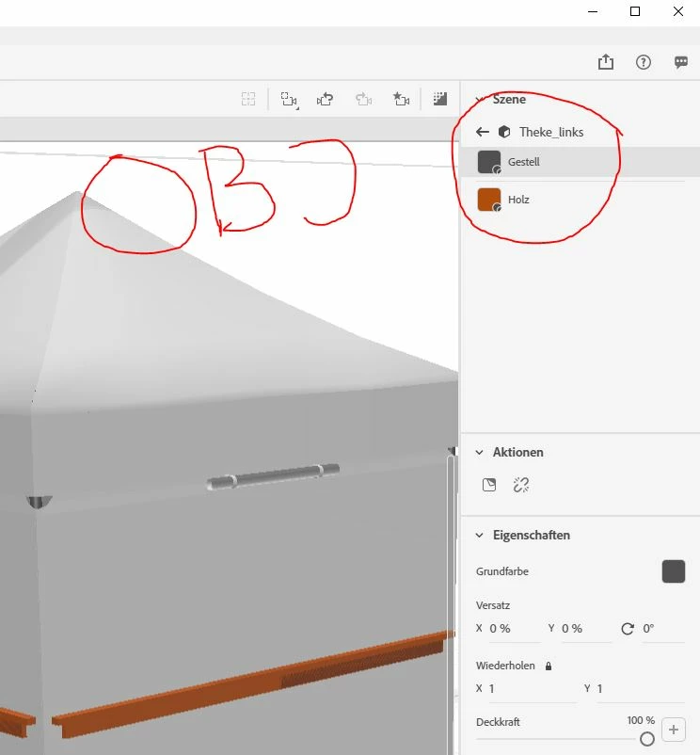Viewport: 700px width, 755px height.
Task: Click the rotation angle 0° field
Action: point(664,629)
